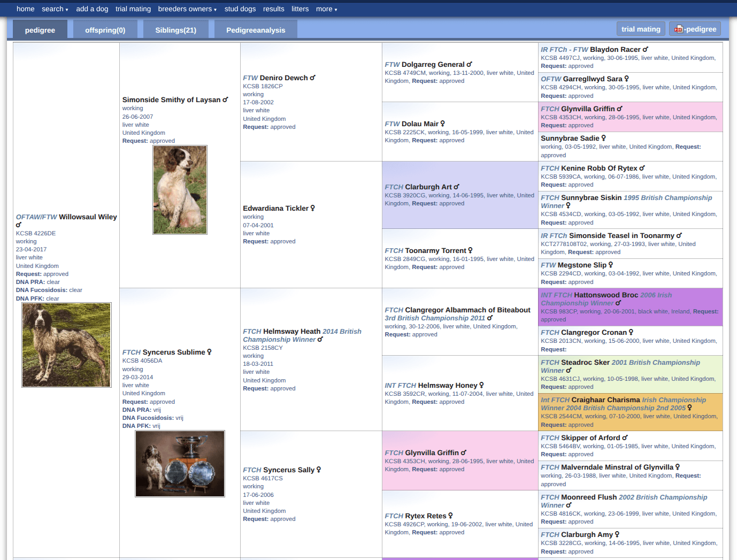Select text 'KCSB 1826CP' under Deniro Dewch
The width and height of the screenshot is (737, 560).
point(263,86)
